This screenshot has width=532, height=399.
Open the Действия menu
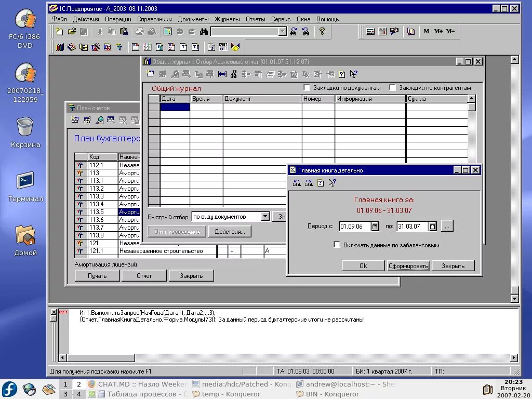[x=86, y=19]
